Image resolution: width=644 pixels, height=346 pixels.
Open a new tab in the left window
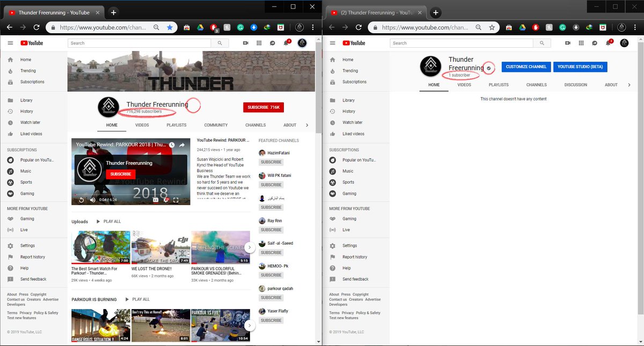pyautogui.click(x=114, y=12)
